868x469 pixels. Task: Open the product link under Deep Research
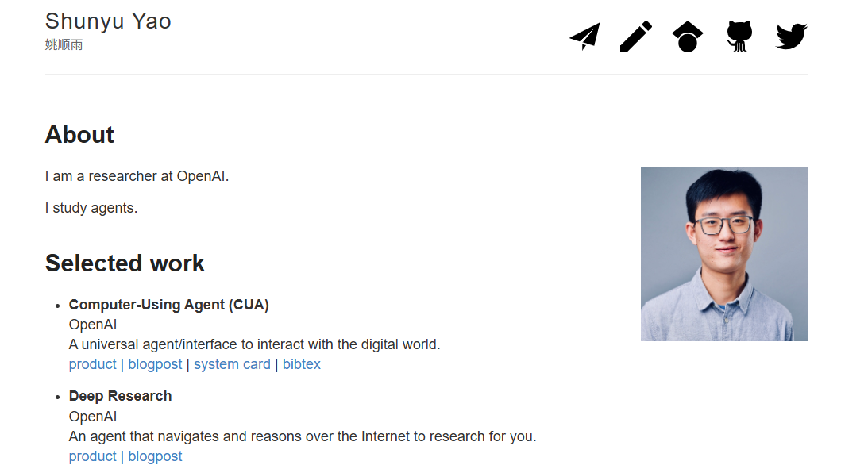point(93,456)
